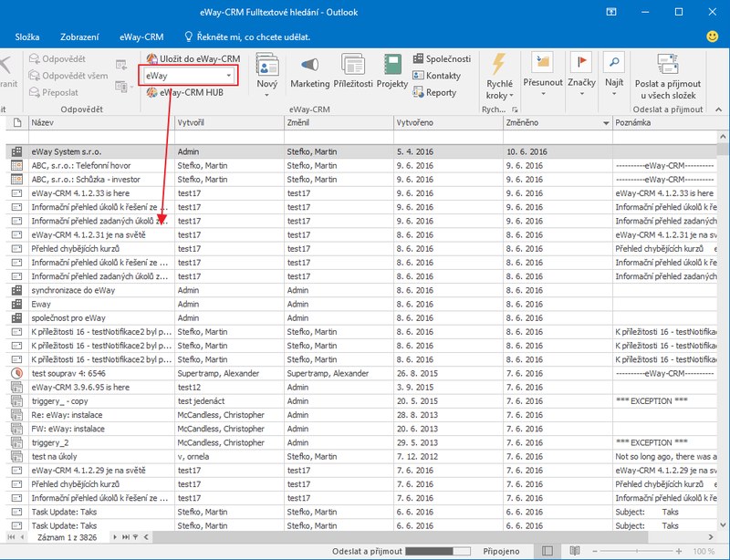Go to next record navigation arrow

tap(115, 537)
